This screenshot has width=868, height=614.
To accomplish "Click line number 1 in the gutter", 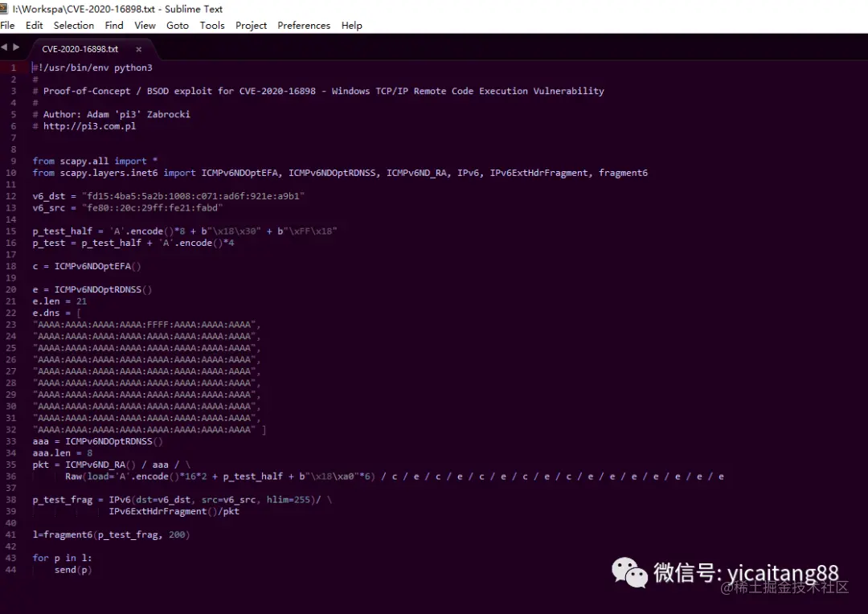I will [14, 68].
